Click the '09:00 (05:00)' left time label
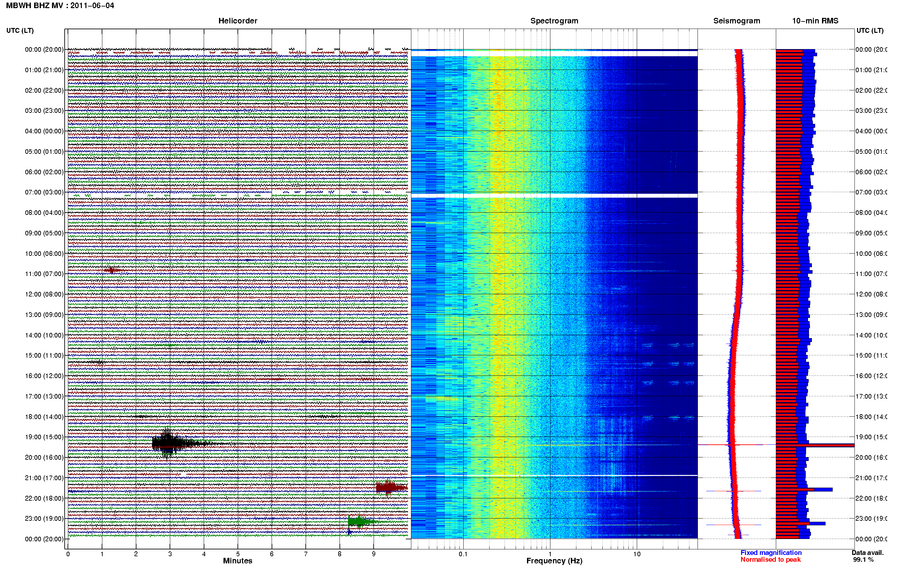 tap(44, 233)
